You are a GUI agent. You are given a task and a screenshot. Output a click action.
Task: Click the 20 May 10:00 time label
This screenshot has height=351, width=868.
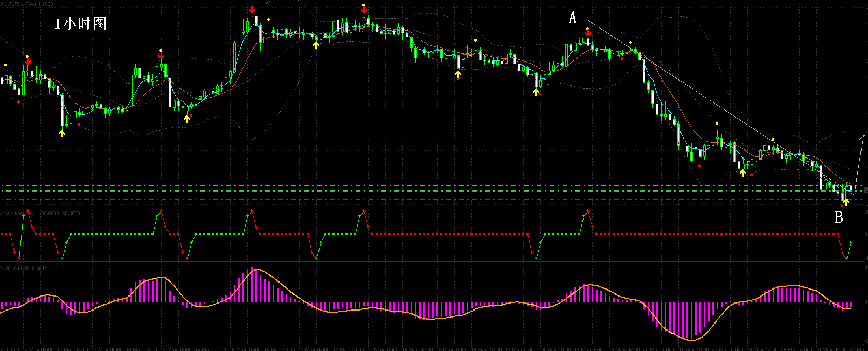658,349
